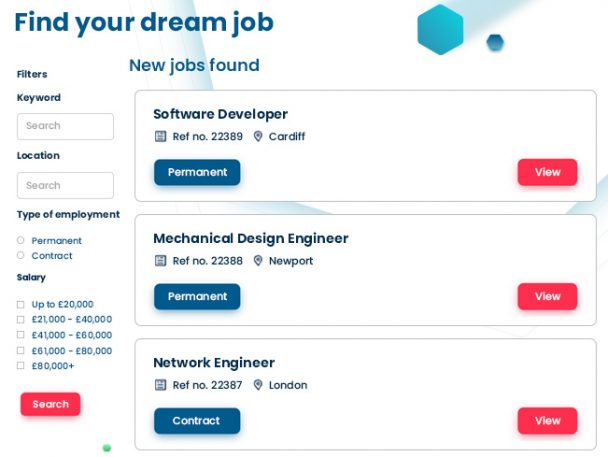Viewport: 608px width, 457px height.
Task: Select the Permanent employment radio button
Action: pyautogui.click(x=21, y=240)
